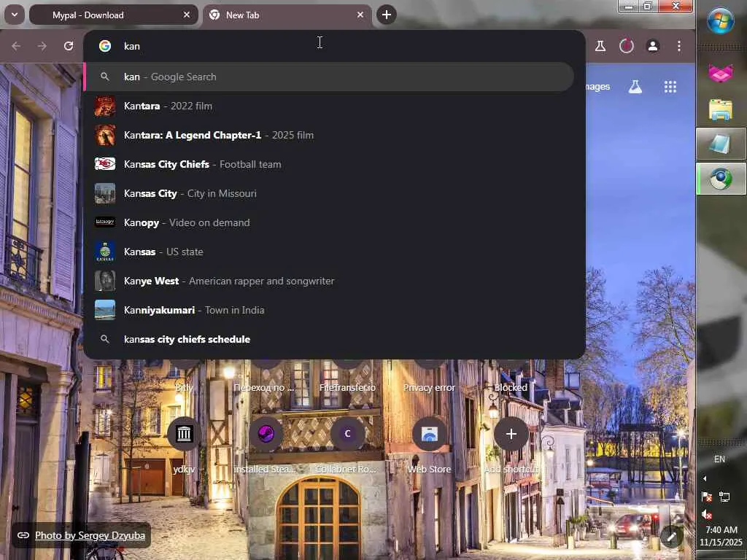
Task: Go forward with the forward arrow
Action: 42,46
